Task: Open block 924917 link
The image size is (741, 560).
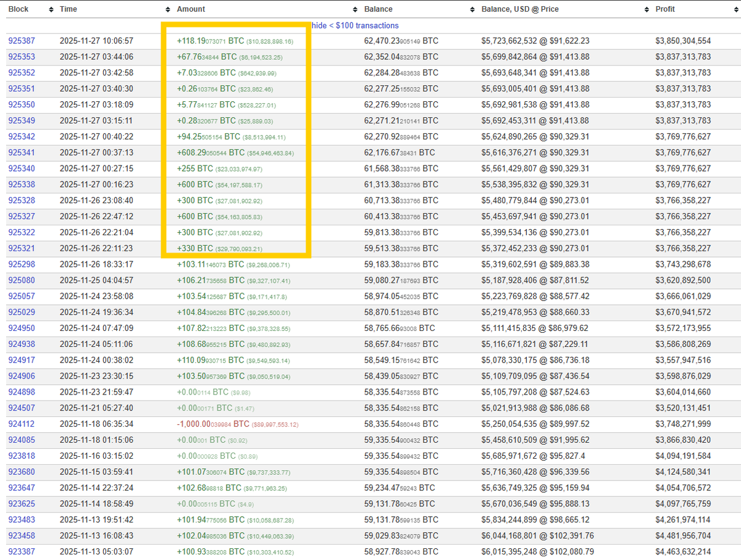Action: pyautogui.click(x=22, y=360)
